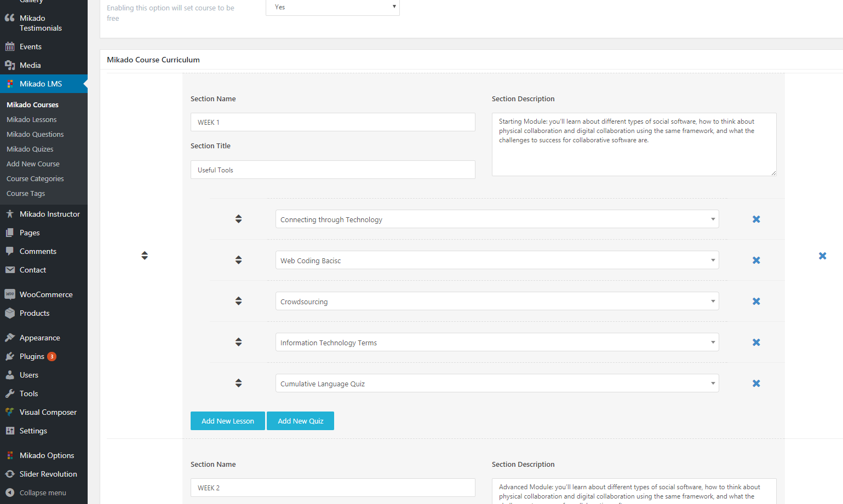This screenshot has height=504, width=843.
Task: Focus the Useful Tools Section Title field
Action: 333,170
